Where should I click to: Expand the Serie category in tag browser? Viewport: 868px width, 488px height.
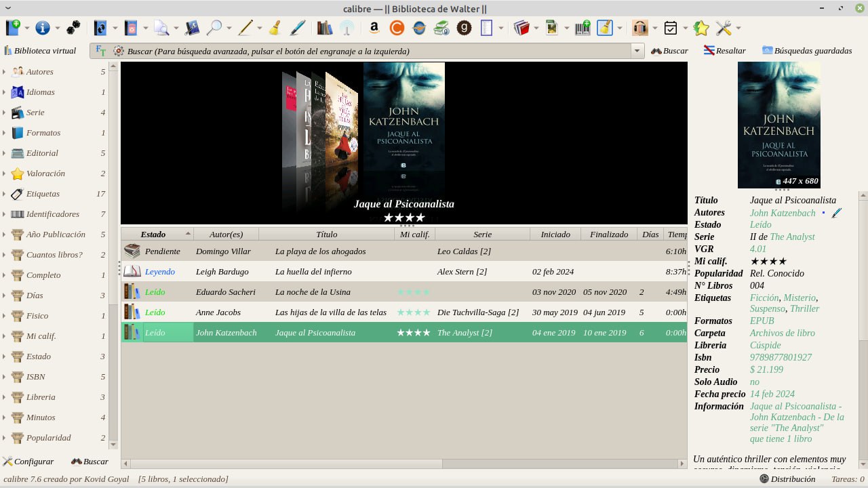pyautogui.click(x=4, y=113)
